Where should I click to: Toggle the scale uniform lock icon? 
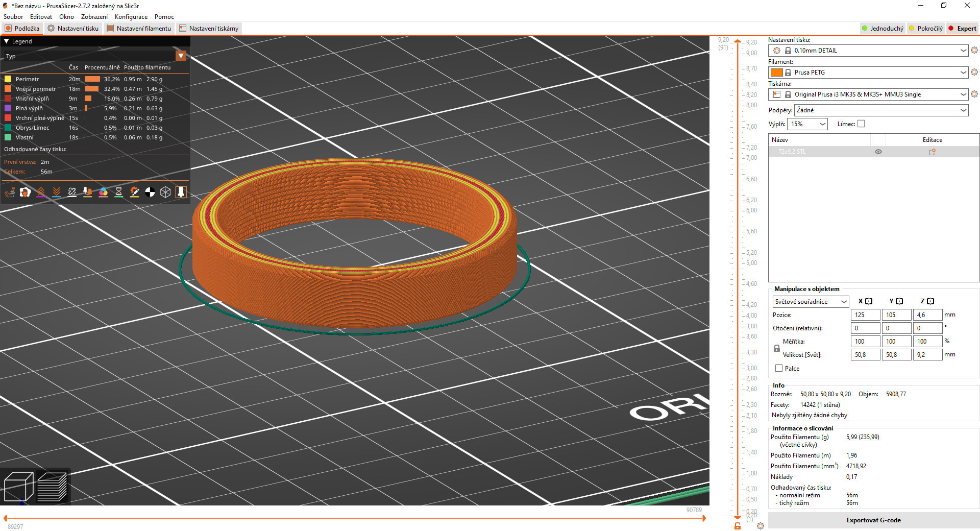(x=776, y=348)
